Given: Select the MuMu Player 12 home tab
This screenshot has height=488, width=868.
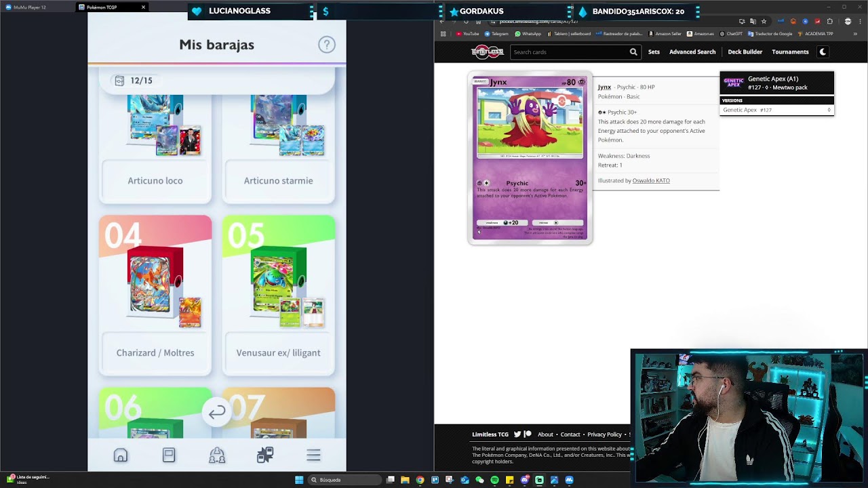Looking at the screenshot, I should (26, 7).
